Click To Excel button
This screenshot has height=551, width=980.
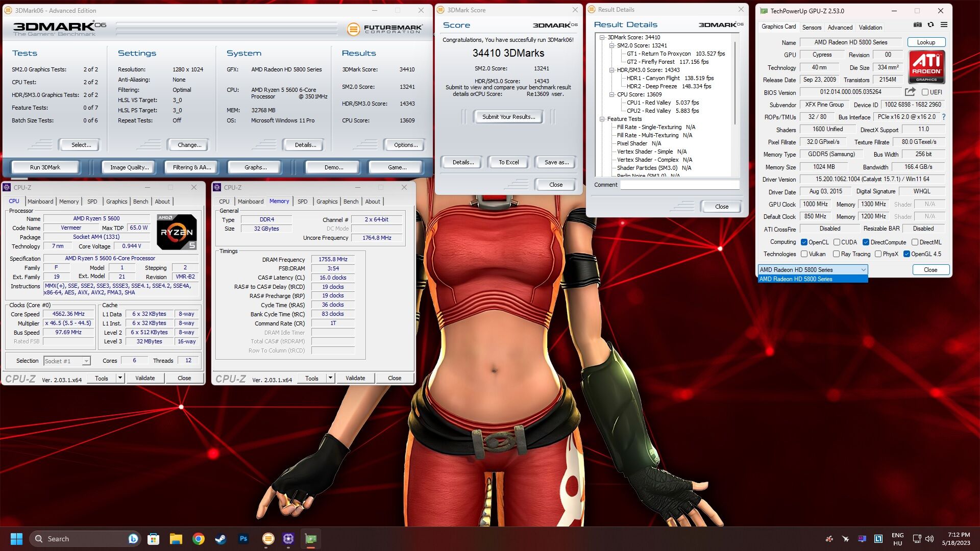coord(509,162)
